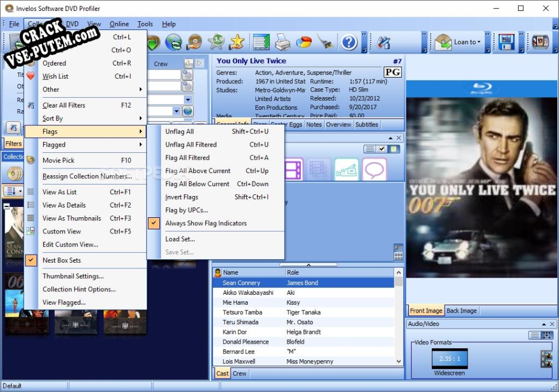This screenshot has width=559, height=392.
Task: Uncheck Nest Box Sets menu option
Action: pyautogui.click(x=62, y=260)
